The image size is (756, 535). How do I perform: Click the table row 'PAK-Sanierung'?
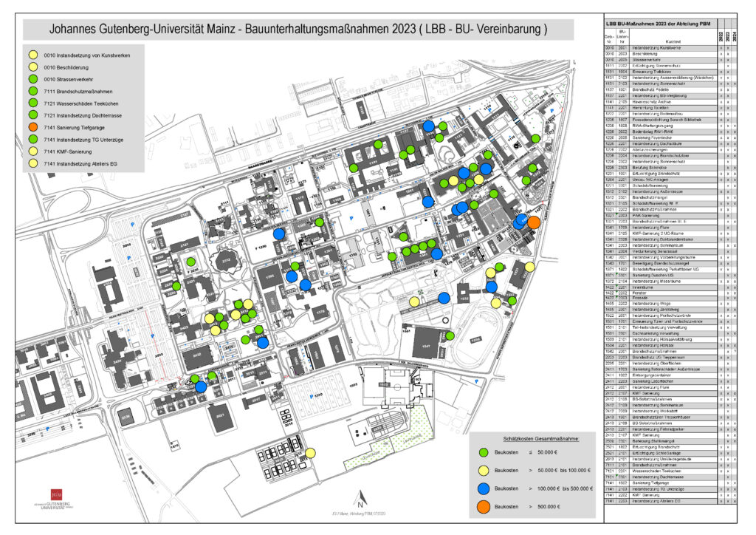(x=670, y=215)
